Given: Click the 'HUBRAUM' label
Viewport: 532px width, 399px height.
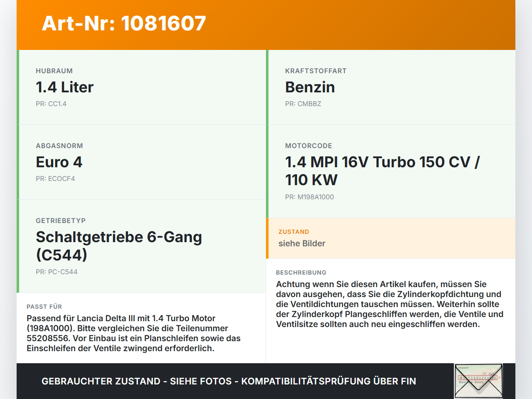Looking at the screenshot, I should pos(54,71).
